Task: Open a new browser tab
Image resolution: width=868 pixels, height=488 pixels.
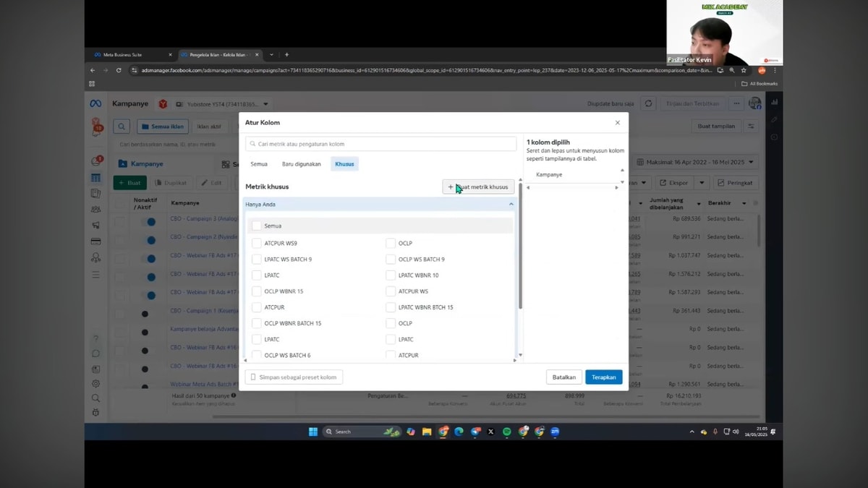Action: tap(286, 54)
